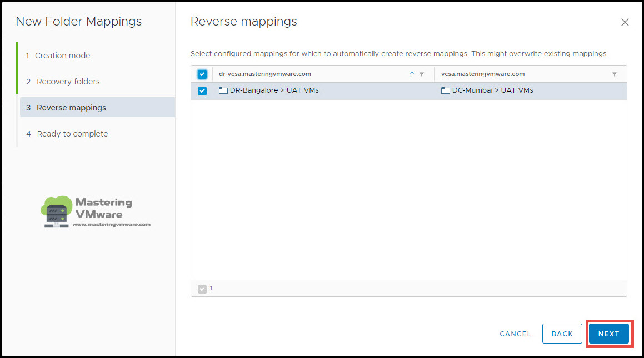Toggle the select-all checkbox in table header
644x358 pixels.
click(202, 74)
